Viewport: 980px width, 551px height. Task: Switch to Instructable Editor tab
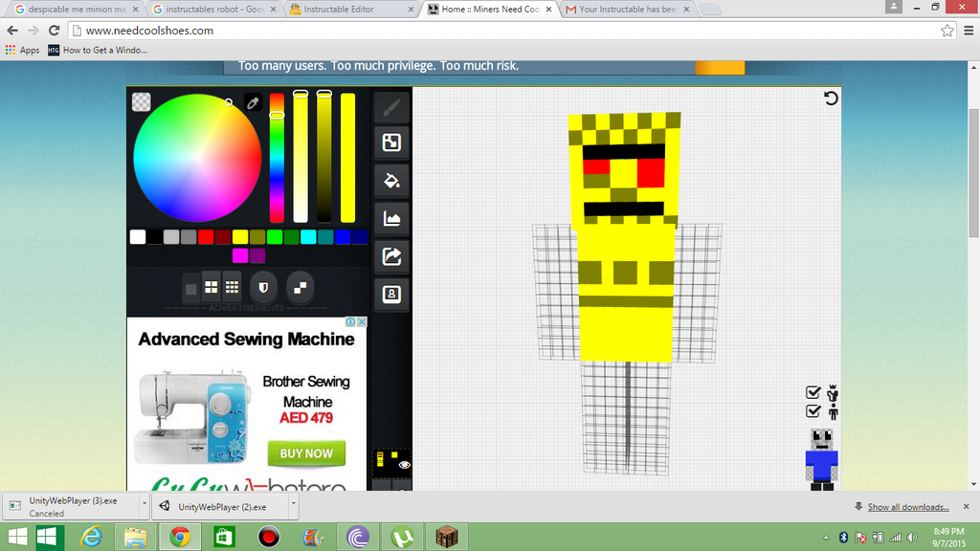point(352,10)
